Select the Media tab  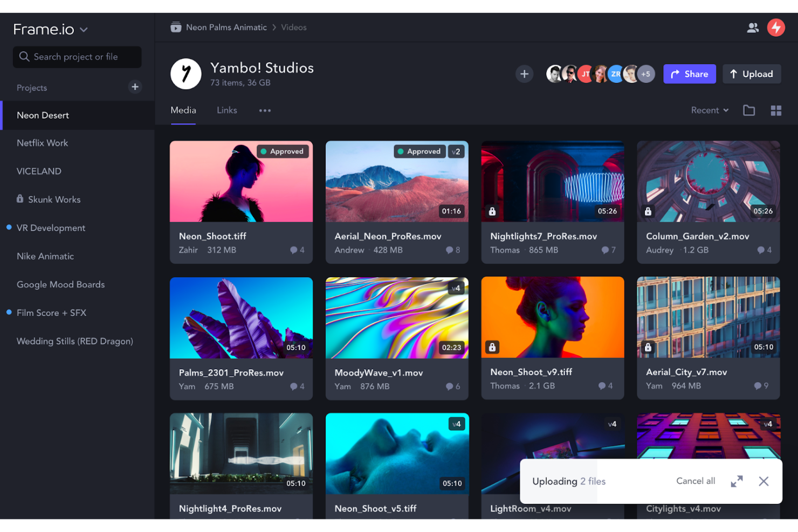(x=183, y=110)
